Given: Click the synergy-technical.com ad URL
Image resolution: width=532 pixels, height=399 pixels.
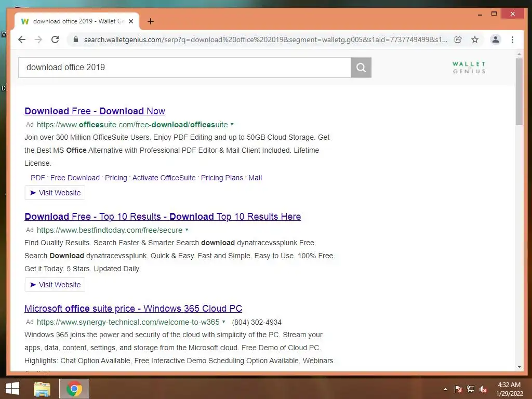Looking at the screenshot, I should pyautogui.click(x=128, y=322).
